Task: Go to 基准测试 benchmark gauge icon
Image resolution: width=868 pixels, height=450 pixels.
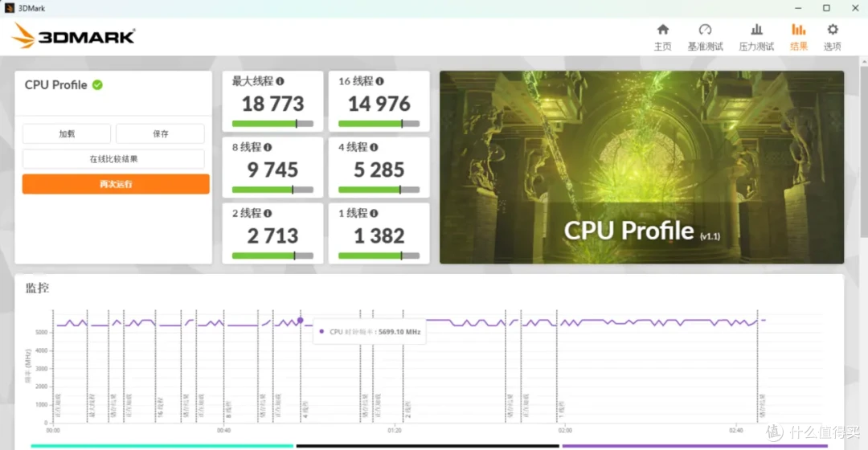Action: [705, 30]
